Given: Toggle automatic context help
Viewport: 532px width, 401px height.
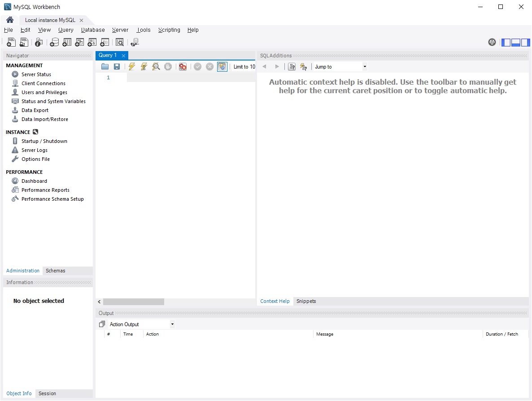Looking at the screenshot, I should (304, 67).
